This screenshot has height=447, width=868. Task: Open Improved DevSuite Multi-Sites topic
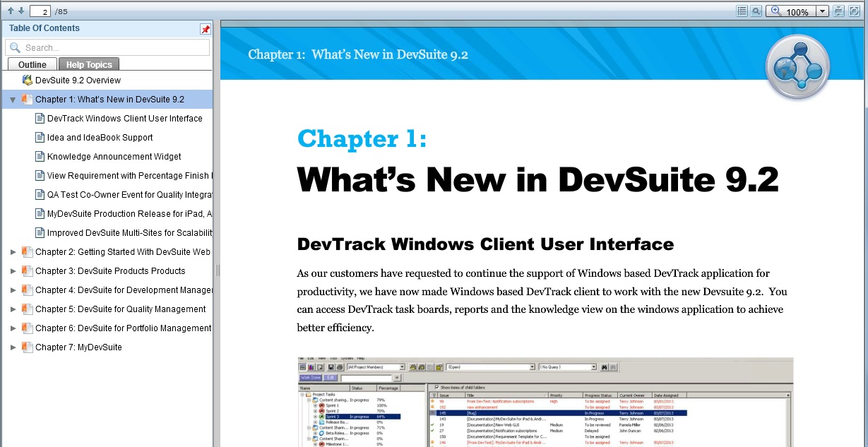click(x=129, y=233)
